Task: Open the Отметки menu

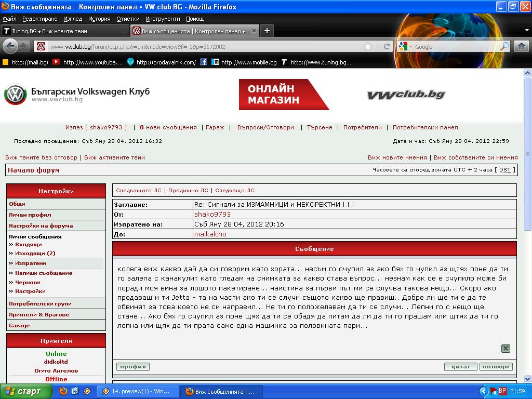Action: point(128,19)
